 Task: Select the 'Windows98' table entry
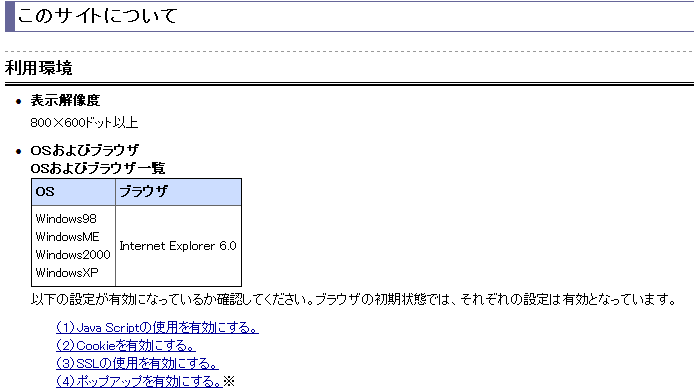coord(66,219)
